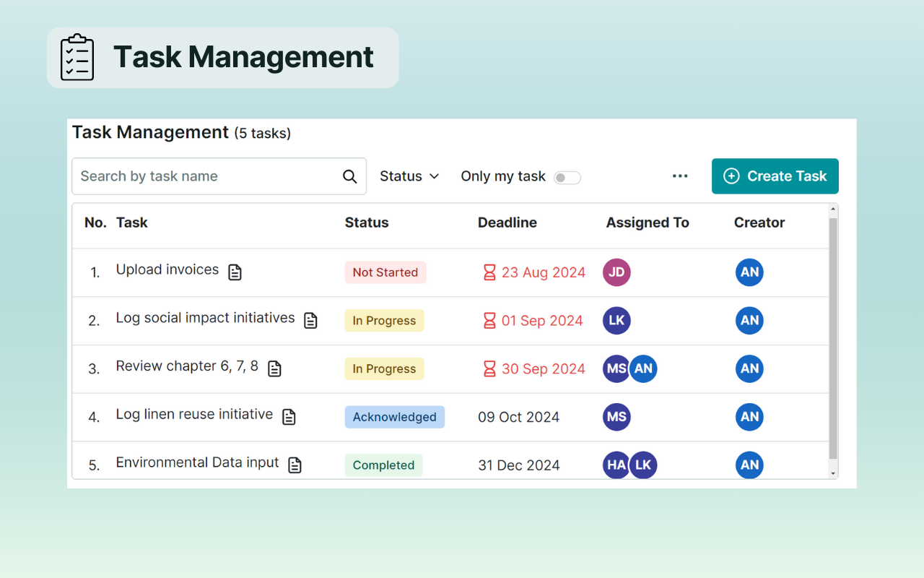Open document icon for Log linen reuse initiative
The height and width of the screenshot is (578, 924).
tap(289, 417)
